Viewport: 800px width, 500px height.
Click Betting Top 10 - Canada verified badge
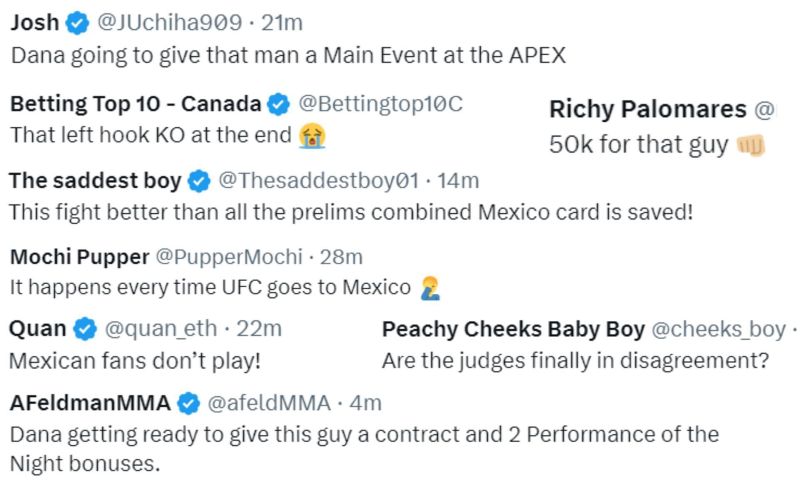coord(280,103)
